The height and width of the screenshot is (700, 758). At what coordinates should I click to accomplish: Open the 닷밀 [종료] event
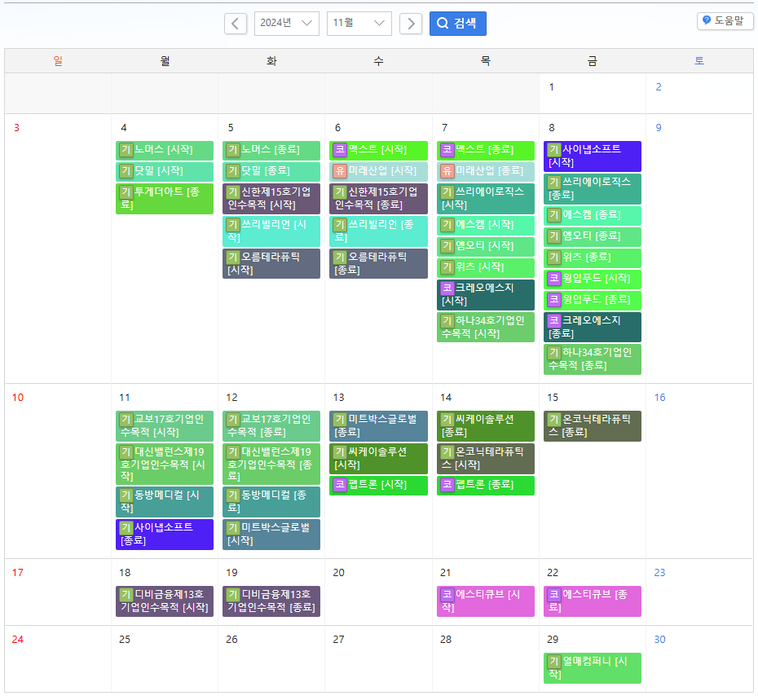(x=271, y=172)
